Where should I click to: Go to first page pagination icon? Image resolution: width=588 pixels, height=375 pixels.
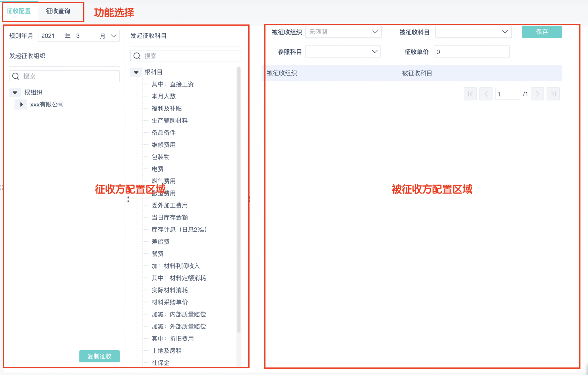click(x=470, y=94)
